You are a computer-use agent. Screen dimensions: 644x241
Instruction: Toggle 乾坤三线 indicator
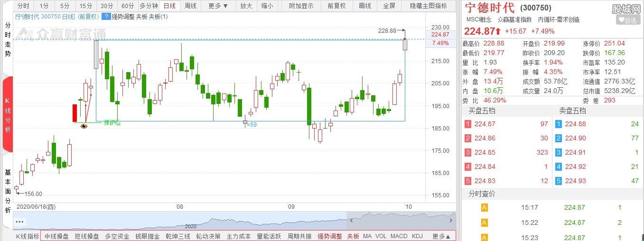tap(178, 236)
